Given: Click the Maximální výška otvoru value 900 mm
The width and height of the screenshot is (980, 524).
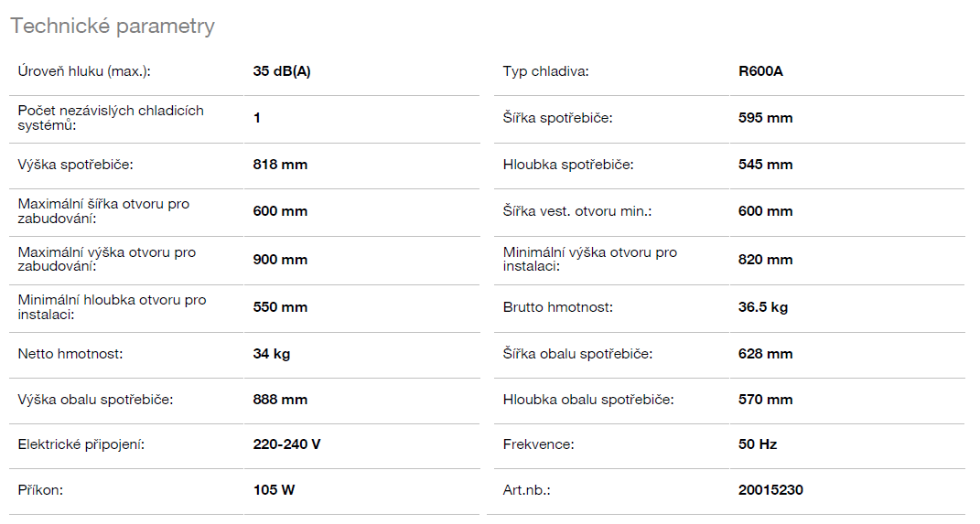Looking at the screenshot, I should click(x=280, y=260).
